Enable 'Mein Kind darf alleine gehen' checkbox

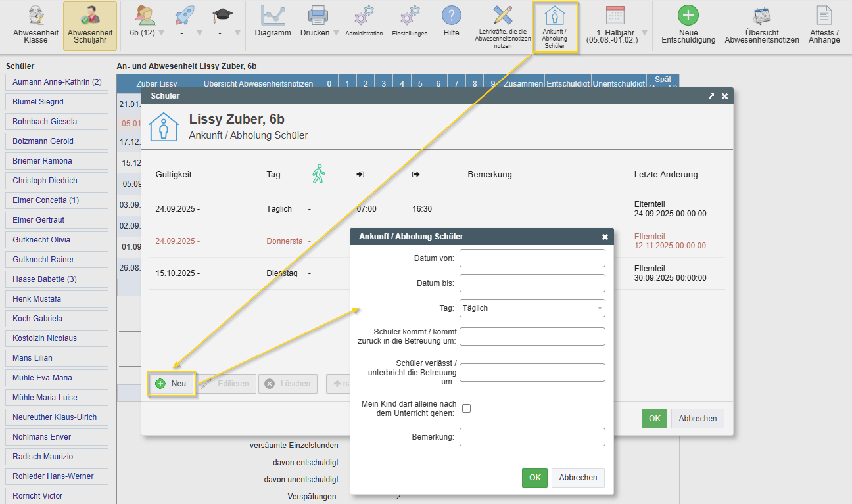(x=467, y=408)
